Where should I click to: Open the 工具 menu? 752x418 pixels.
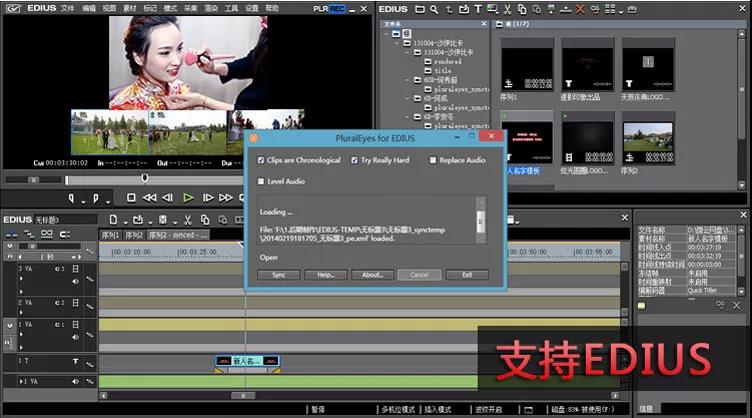point(232,8)
